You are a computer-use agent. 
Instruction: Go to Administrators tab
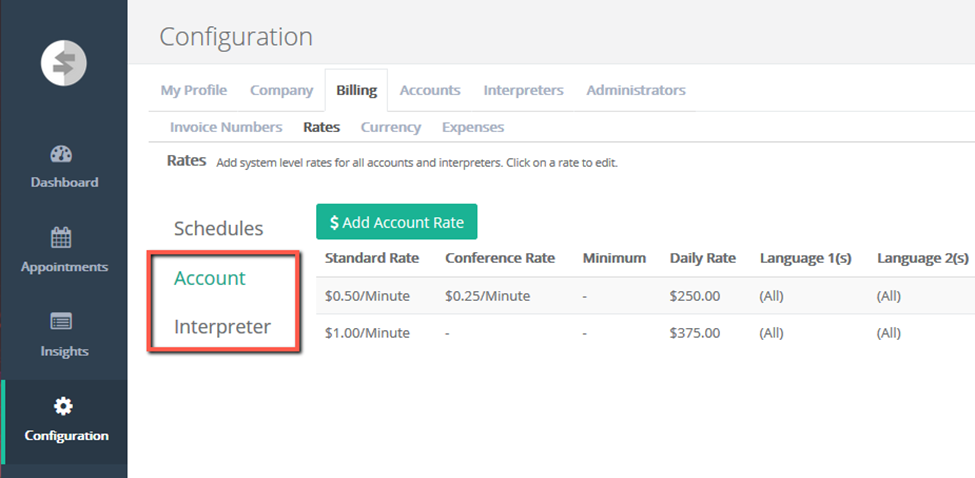pyautogui.click(x=636, y=90)
